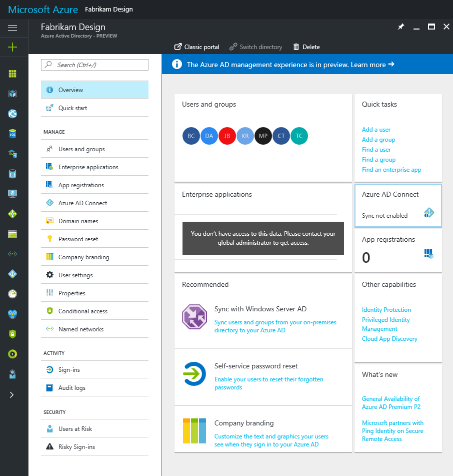Open App registrations in the Manage menu
The height and width of the screenshot is (476, 453).
pos(94,185)
